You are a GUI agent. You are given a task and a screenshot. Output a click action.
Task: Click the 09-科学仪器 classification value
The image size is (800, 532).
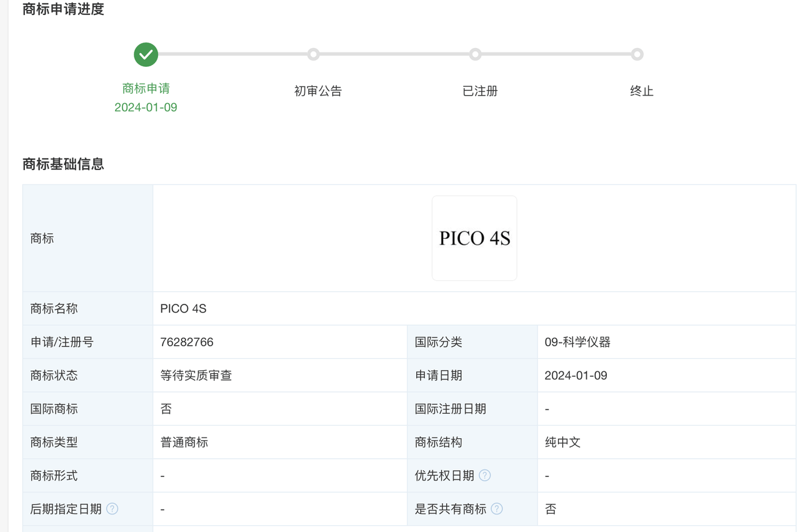(577, 342)
